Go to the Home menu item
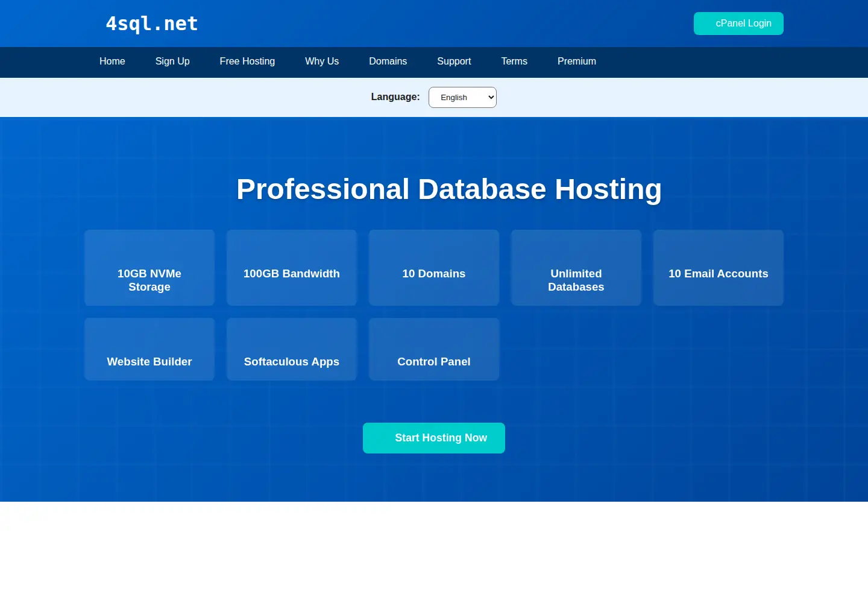Viewport: 868px width, 603px height. (x=112, y=62)
